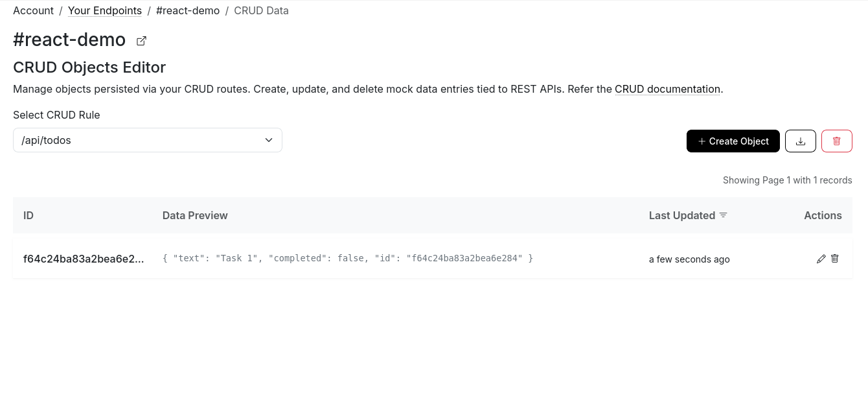Click the chevron on the CRUD rule selector
This screenshot has height=402, width=868.
(268, 140)
